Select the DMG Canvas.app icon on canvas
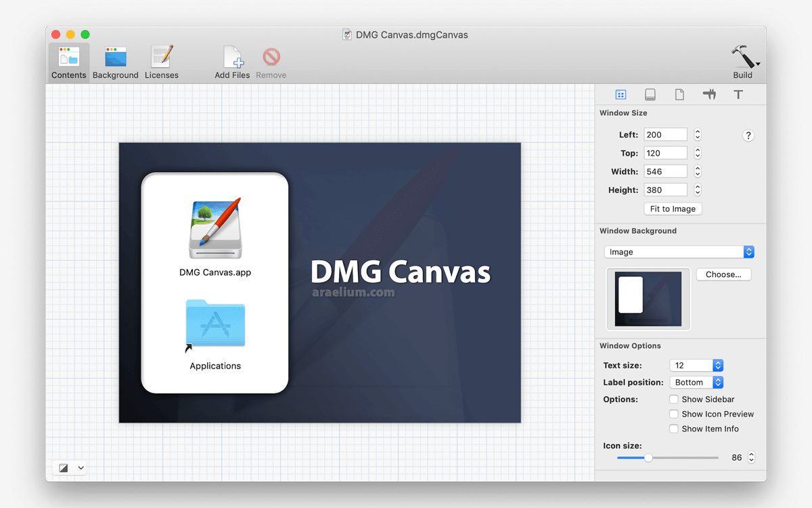The width and height of the screenshot is (812, 508). pyautogui.click(x=215, y=229)
